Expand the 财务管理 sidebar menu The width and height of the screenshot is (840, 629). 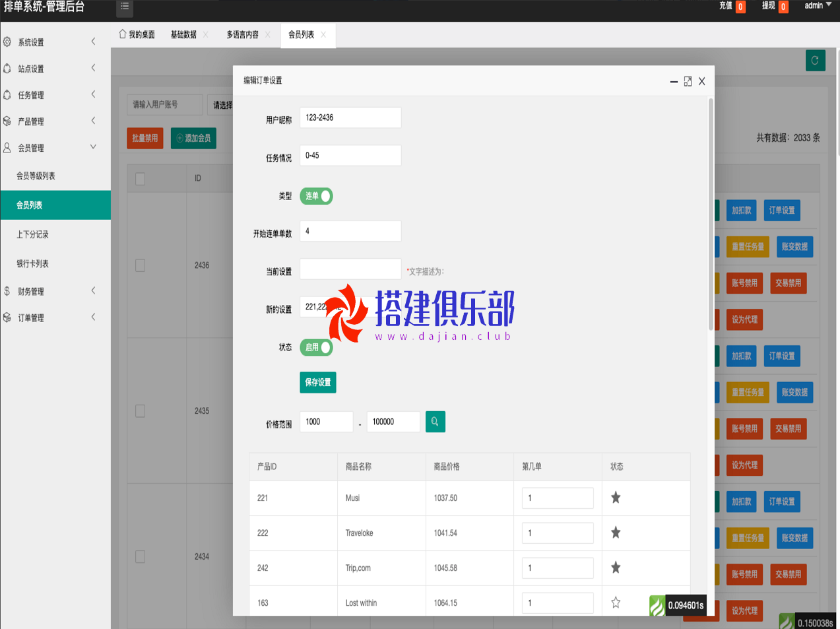tap(93, 290)
